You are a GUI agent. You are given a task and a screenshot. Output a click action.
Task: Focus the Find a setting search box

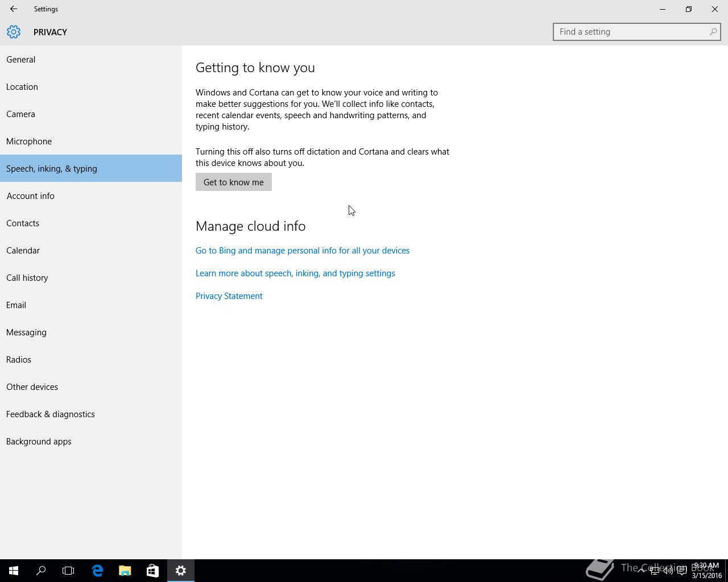click(637, 32)
